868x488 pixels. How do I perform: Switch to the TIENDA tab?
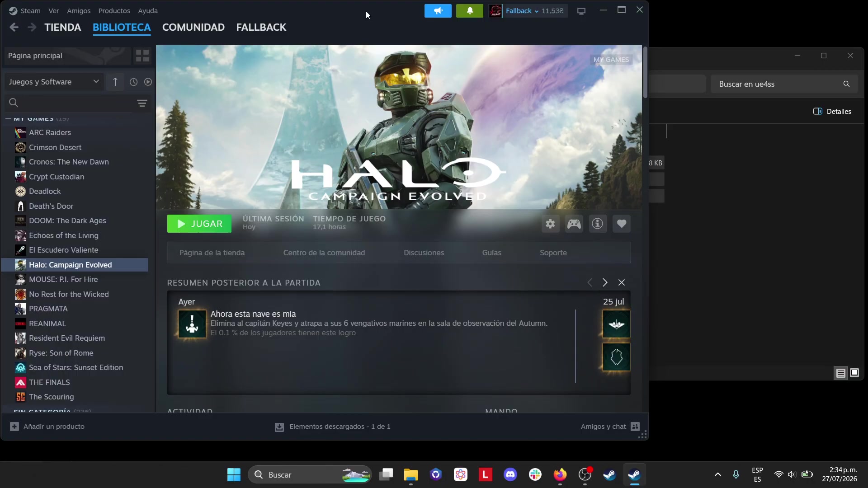tap(63, 28)
